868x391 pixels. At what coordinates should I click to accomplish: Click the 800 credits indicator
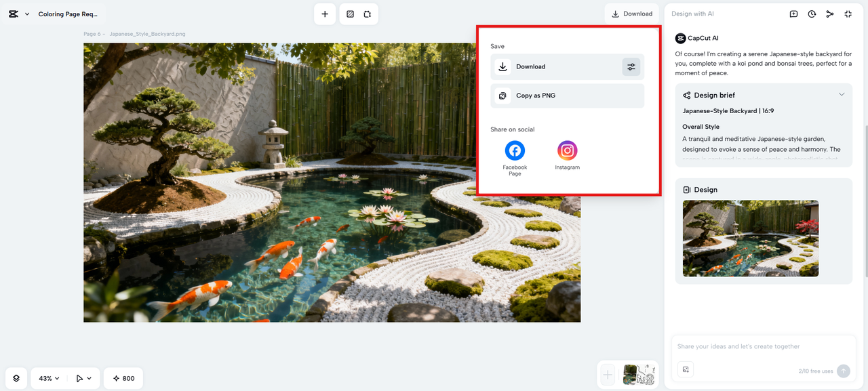(123, 378)
